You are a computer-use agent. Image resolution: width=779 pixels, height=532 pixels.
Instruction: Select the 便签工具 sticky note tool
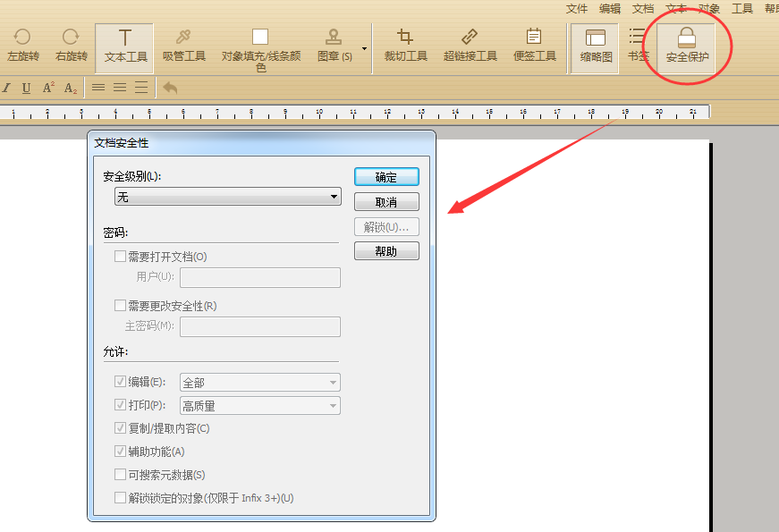[x=534, y=46]
